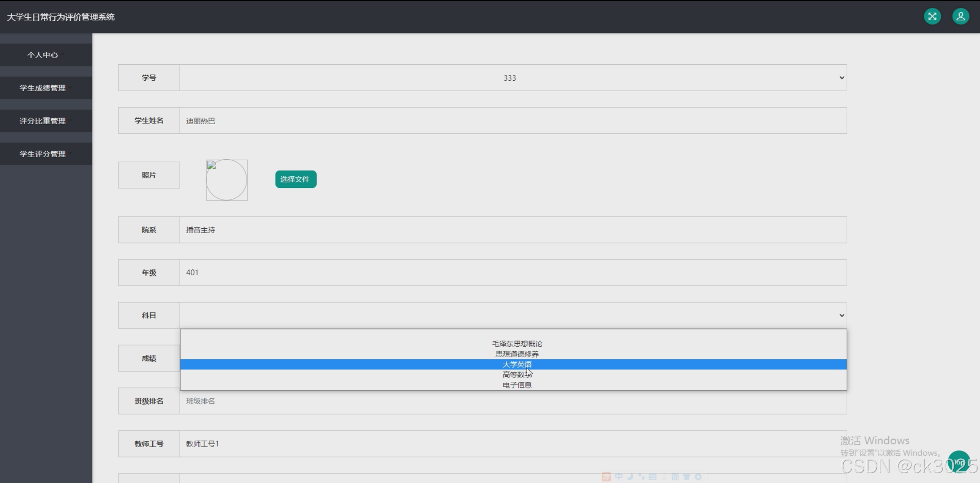
Task: Choose 思想道德修养 option in dropdown
Action: pos(517,354)
